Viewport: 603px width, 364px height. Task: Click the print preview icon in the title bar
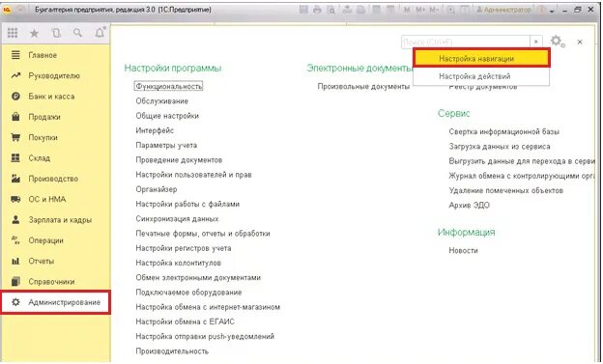(x=331, y=10)
